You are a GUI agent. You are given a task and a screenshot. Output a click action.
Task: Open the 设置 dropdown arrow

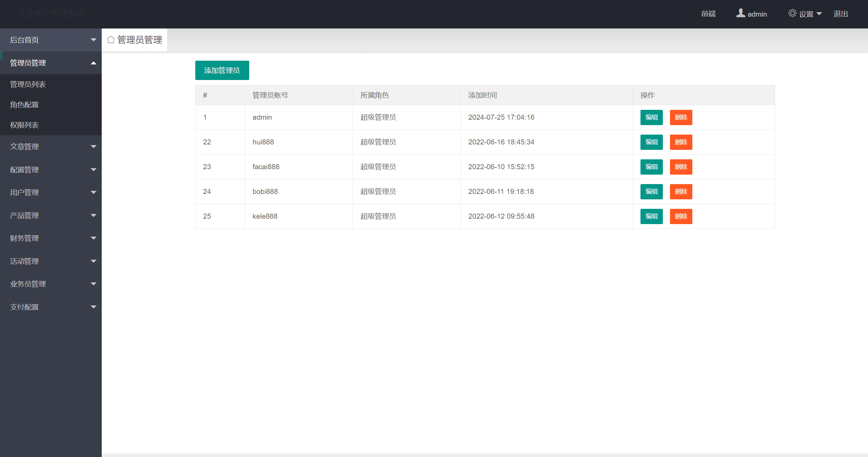click(819, 14)
